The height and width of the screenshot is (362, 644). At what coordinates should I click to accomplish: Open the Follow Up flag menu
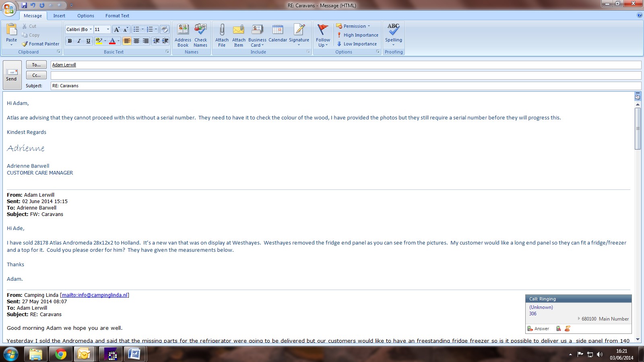point(323,35)
